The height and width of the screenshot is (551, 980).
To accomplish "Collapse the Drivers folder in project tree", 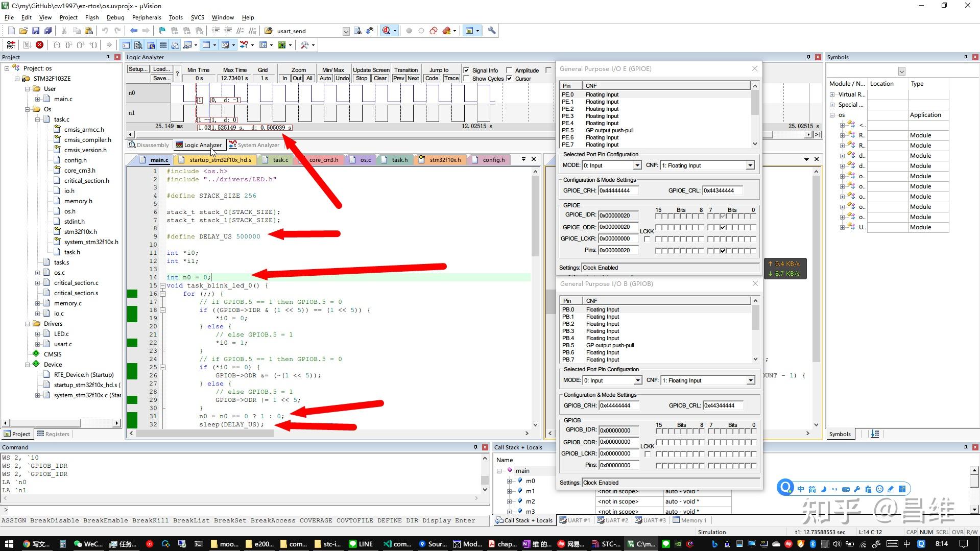I will 28,324.
